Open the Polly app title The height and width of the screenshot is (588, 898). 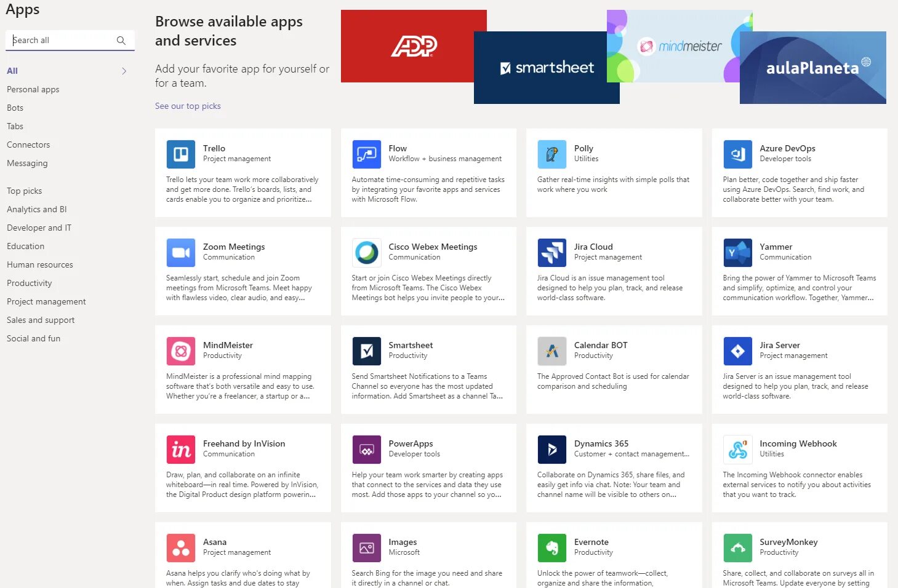pyautogui.click(x=583, y=148)
